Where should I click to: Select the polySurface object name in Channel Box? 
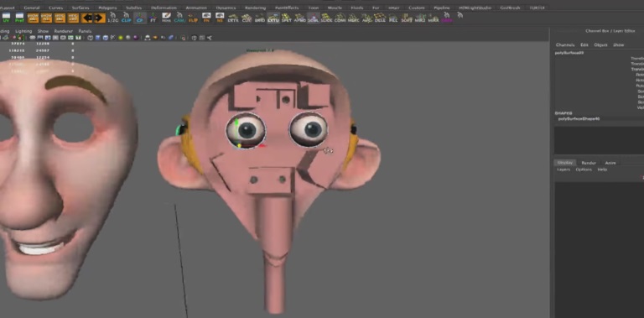click(569, 53)
